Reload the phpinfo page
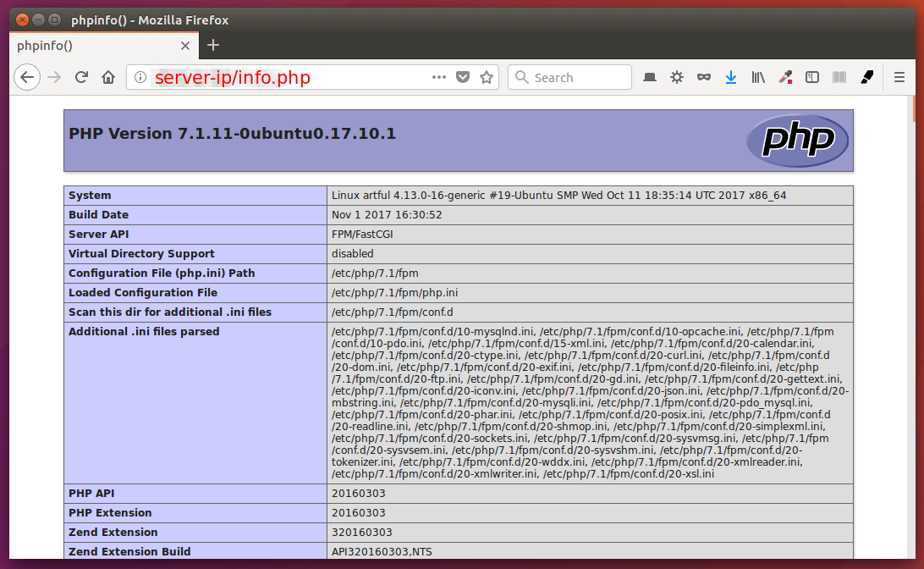 pyautogui.click(x=81, y=78)
